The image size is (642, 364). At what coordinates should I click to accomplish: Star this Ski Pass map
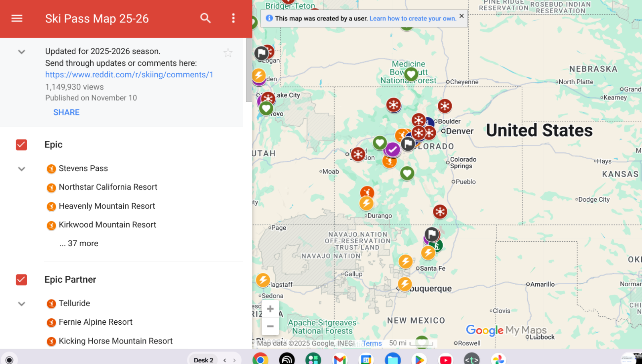click(x=228, y=53)
